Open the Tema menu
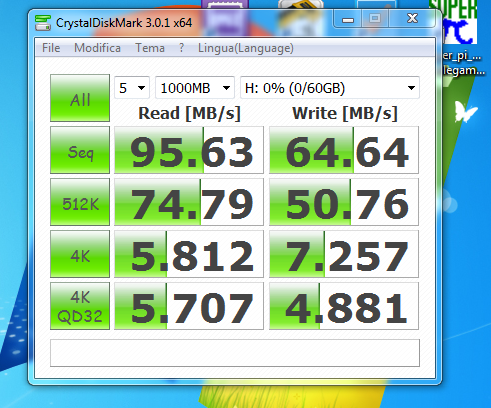The height and width of the screenshot is (408, 491). tap(150, 48)
